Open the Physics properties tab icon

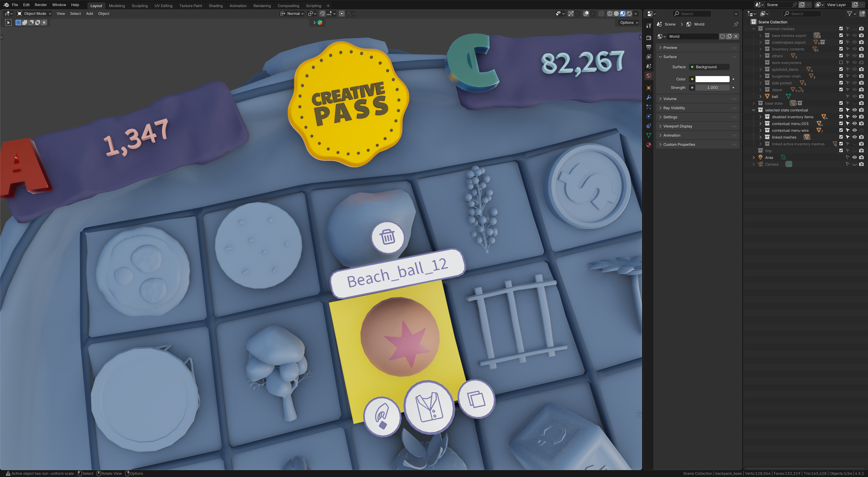point(649,117)
